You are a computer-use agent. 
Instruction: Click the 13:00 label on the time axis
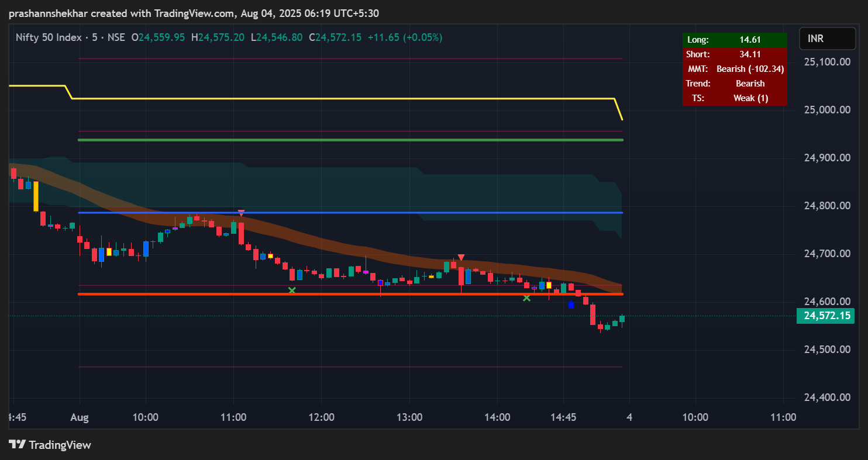[x=410, y=417]
